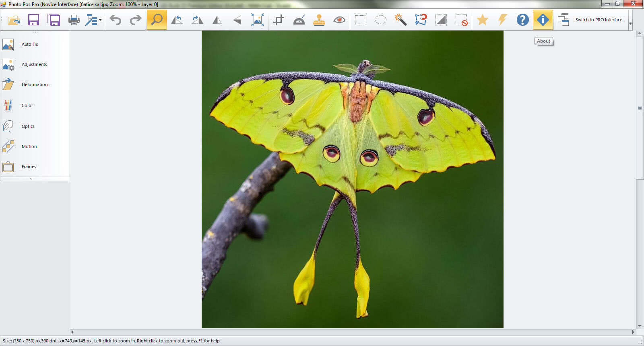The image size is (644, 346).
Task: Click the image size text in status bar
Action: coord(29,341)
